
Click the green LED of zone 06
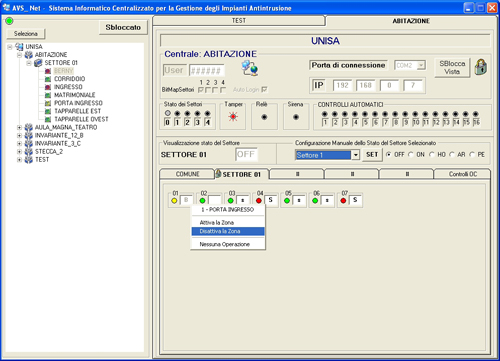tap(315, 201)
